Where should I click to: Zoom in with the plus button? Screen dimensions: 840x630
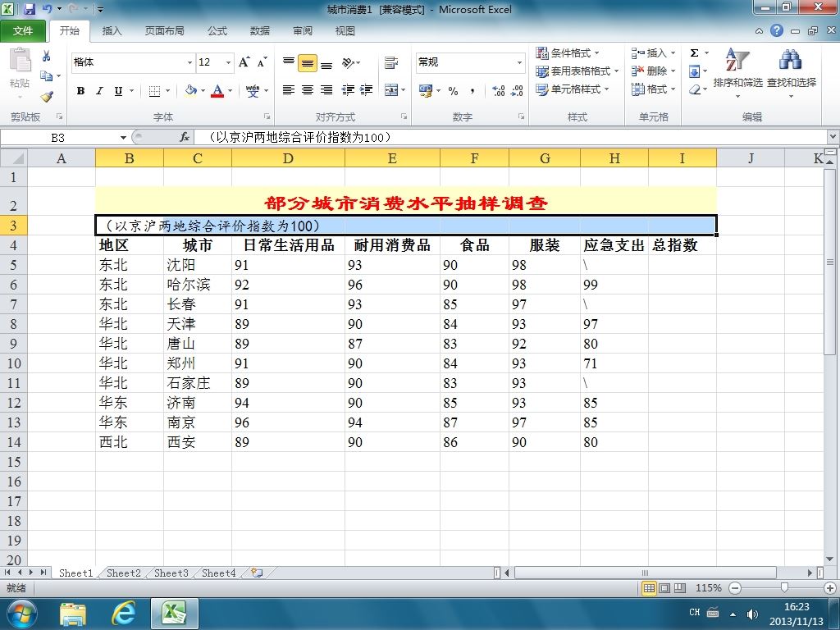tap(830, 588)
